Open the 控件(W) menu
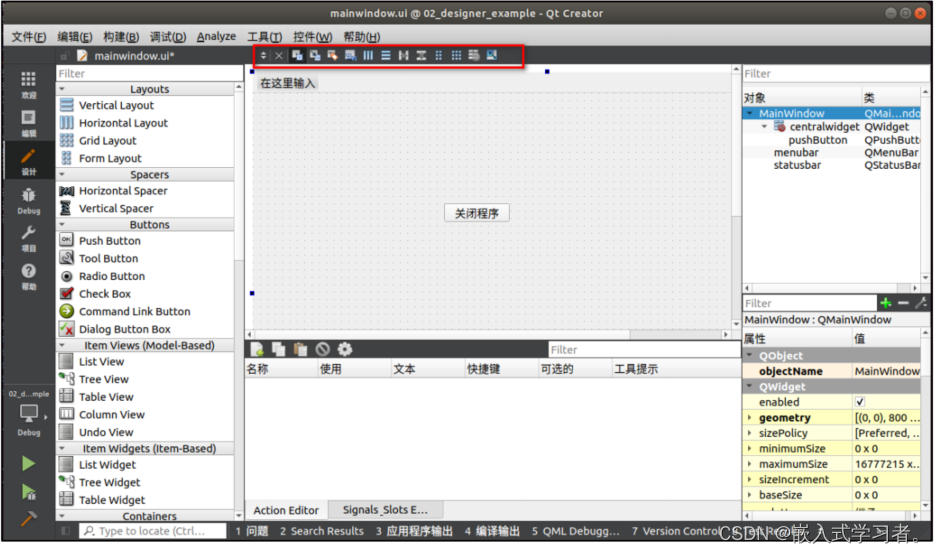This screenshot has width=934, height=554. [313, 37]
